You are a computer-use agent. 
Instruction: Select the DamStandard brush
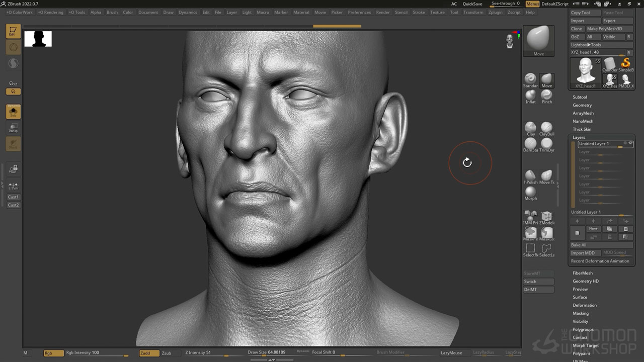point(531,144)
